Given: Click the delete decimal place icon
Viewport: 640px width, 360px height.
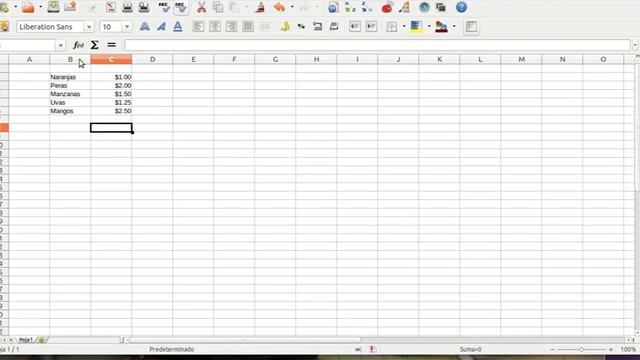Looking at the screenshot, I should point(334,27).
